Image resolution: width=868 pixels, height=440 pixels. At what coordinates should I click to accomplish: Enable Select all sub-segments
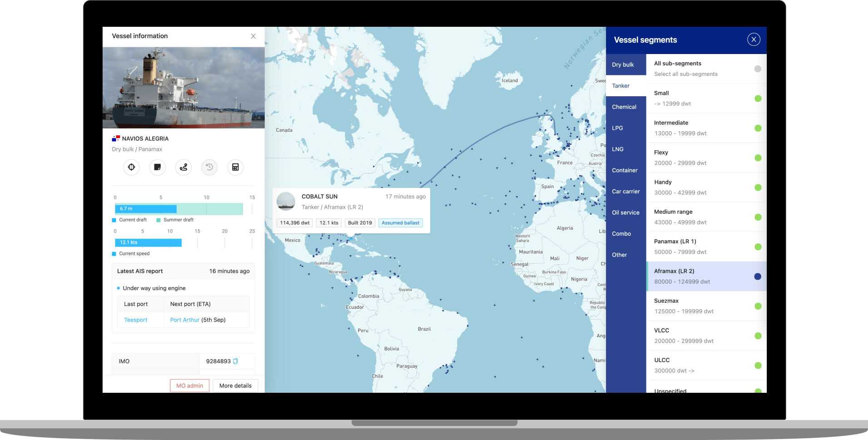[x=757, y=69]
